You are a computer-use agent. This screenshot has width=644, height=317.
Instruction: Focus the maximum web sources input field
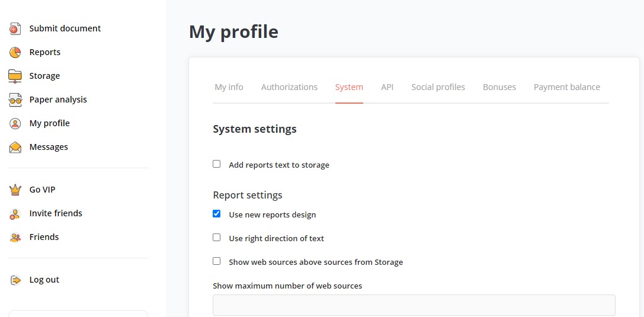[x=414, y=305]
